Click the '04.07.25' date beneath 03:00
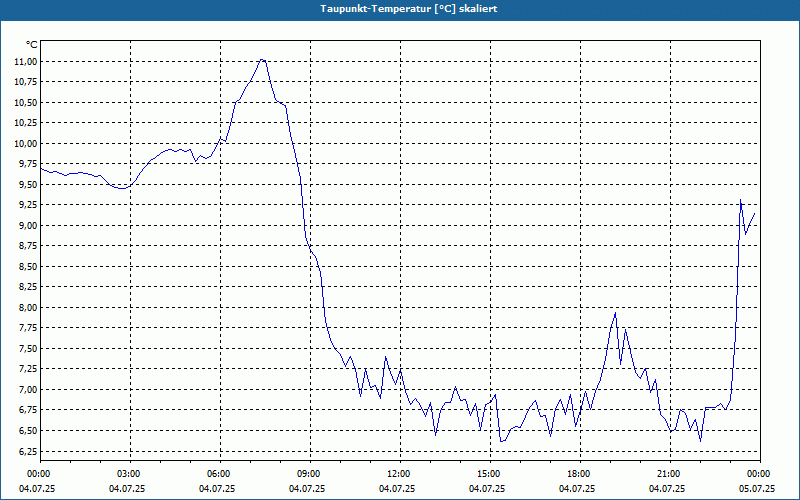Image resolution: width=800 pixels, height=500 pixels. [127, 489]
